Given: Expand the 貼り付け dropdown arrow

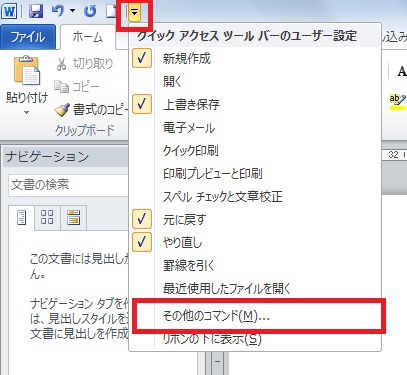Looking at the screenshot, I should [x=27, y=112].
